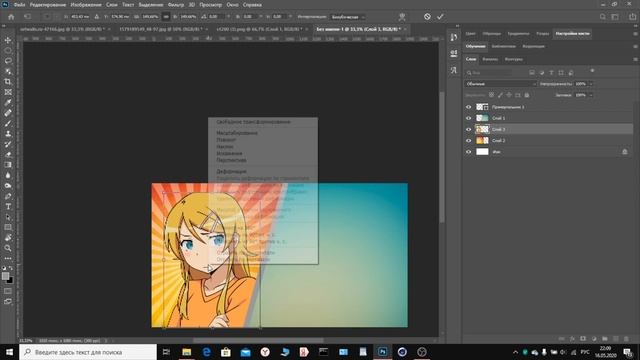
Task: Toggle the layer filter on/off switch
Action: point(592,71)
